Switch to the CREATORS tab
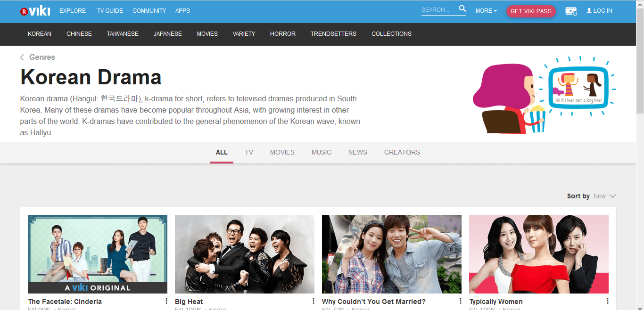Image resolution: width=644 pixels, height=310 pixels. click(402, 152)
